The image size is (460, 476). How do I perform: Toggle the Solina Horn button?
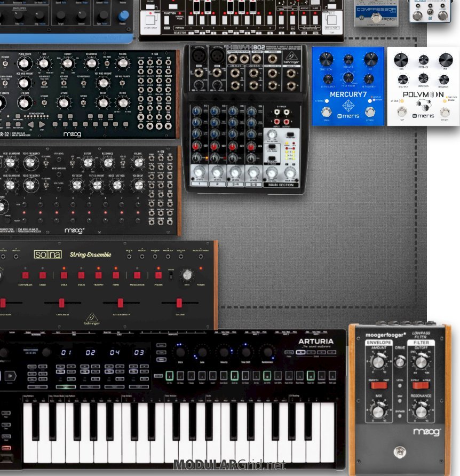coord(116,275)
